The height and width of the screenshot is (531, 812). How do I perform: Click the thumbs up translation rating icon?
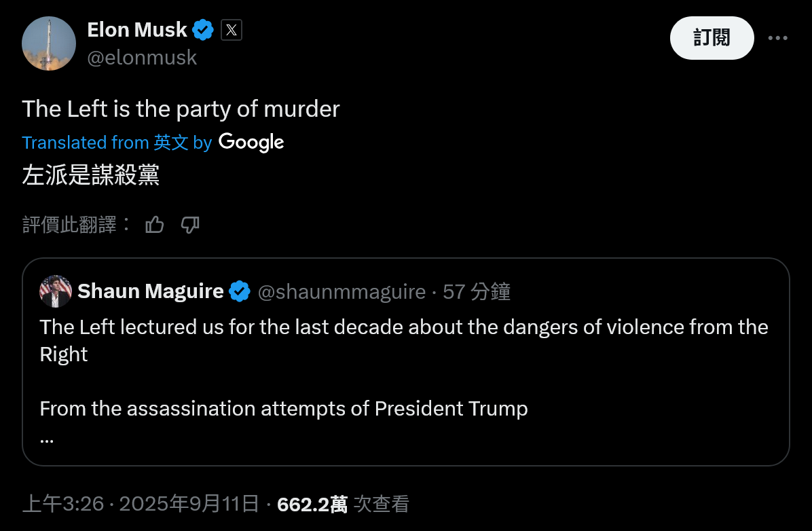(x=155, y=225)
